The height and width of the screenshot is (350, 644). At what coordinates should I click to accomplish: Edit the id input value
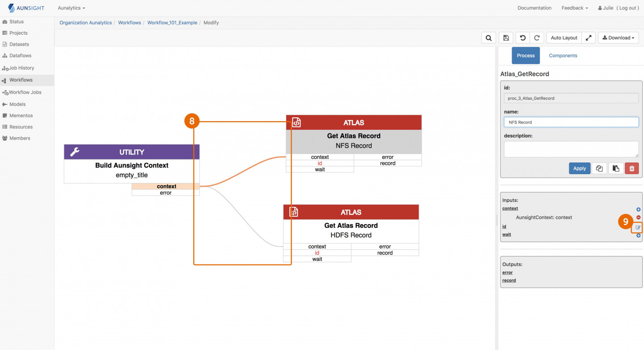(638, 228)
